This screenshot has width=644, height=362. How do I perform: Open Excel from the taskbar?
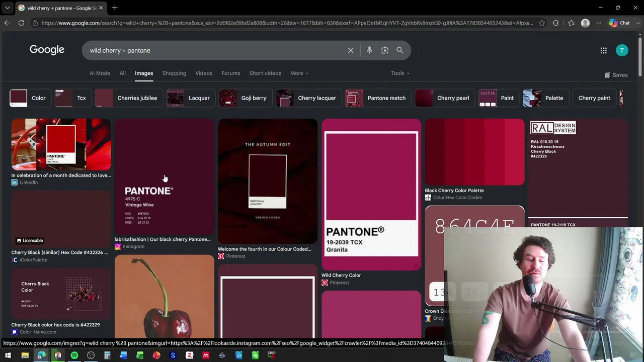pyautogui.click(x=140, y=355)
